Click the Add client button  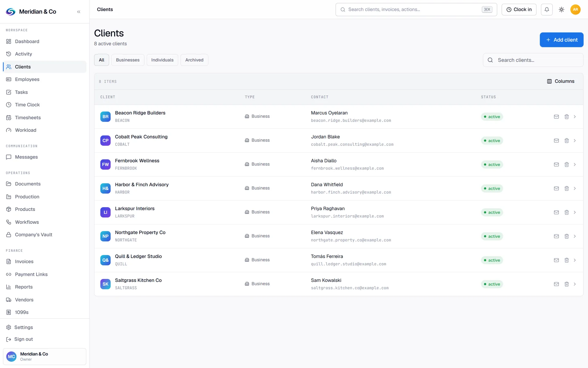pyautogui.click(x=561, y=40)
